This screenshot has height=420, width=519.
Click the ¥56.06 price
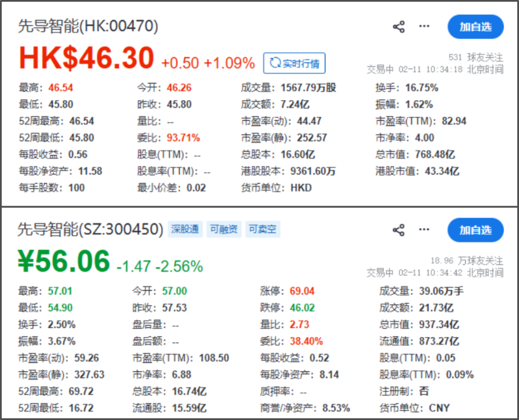click(x=64, y=262)
